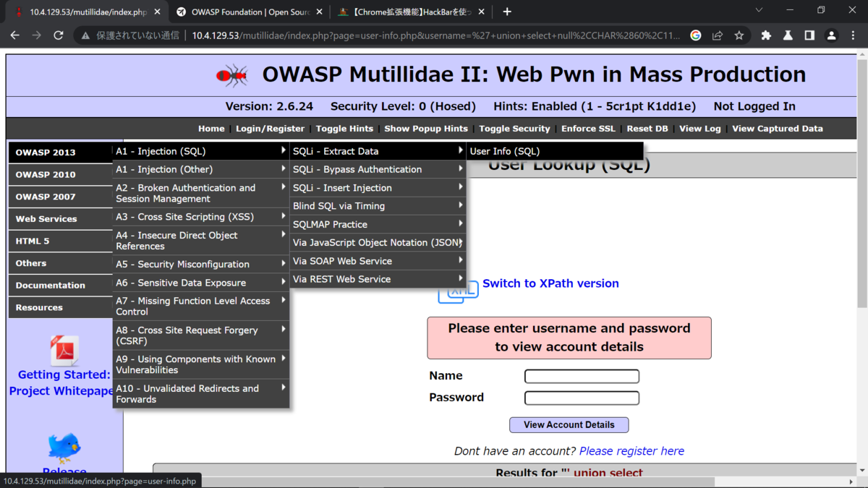The height and width of the screenshot is (488, 868).
Task: Click Show Popup Hints
Action: point(426,129)
